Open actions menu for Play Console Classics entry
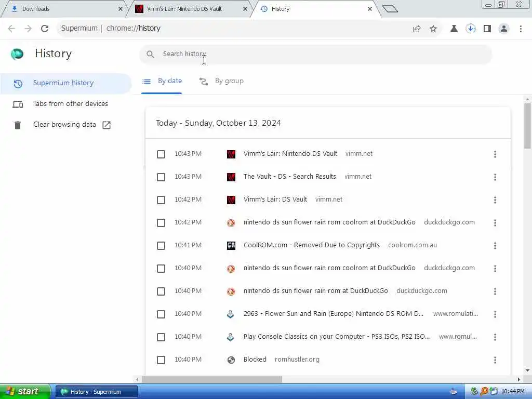This screenshot has height=399, width=532. [x=495, y=337]
